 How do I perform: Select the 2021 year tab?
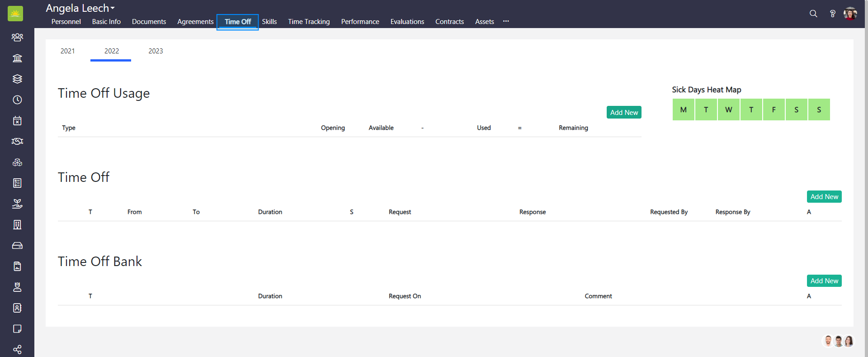click(x=68, y=51)
